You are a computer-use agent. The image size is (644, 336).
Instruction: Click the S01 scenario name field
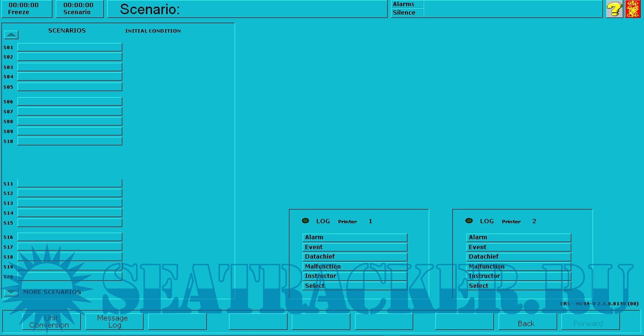(69, 47)
